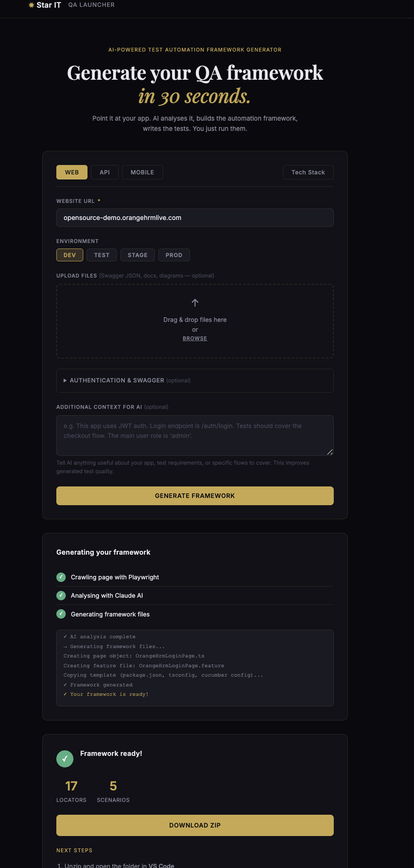Click the upload arrow icon in drop zone
This screenshot has height=868, width=414.
coord(195,303)
